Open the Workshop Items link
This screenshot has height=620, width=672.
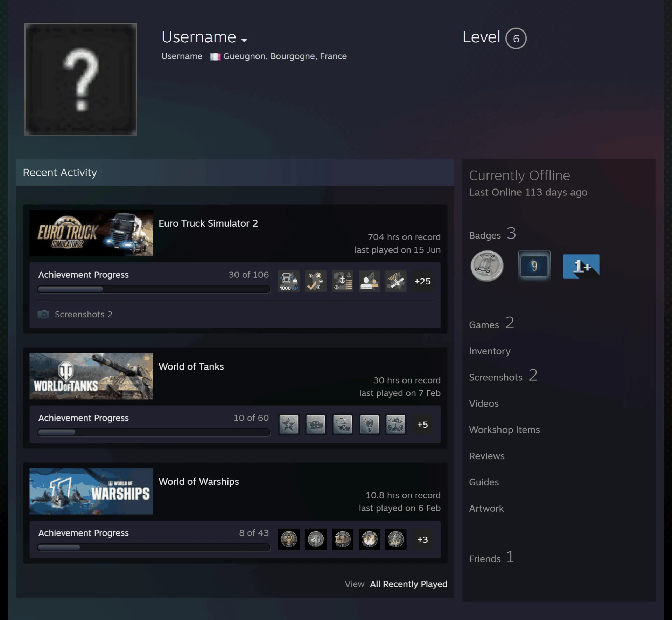504,430
